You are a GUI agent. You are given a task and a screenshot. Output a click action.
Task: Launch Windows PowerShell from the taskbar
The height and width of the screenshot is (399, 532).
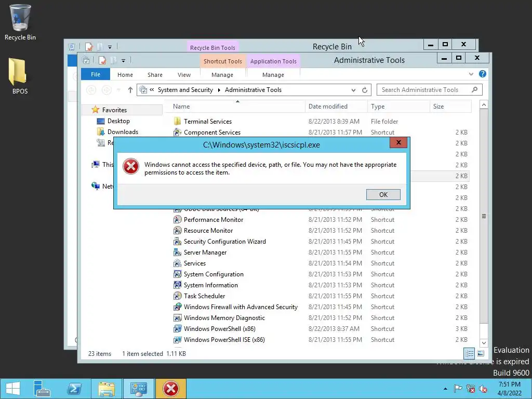click(74, 389)
